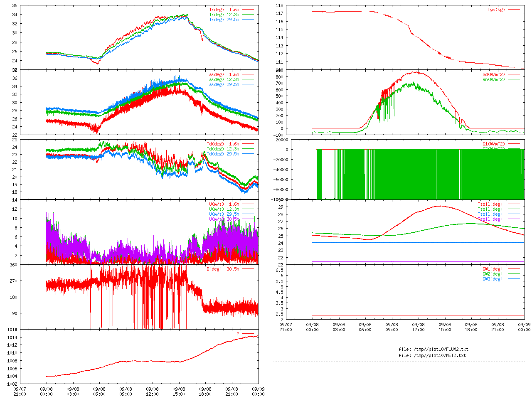This screenshot has width=532, height=399.
Task: Pick the U(m/s) 1.6m legend entry
Action: click(x=224, y=204)
